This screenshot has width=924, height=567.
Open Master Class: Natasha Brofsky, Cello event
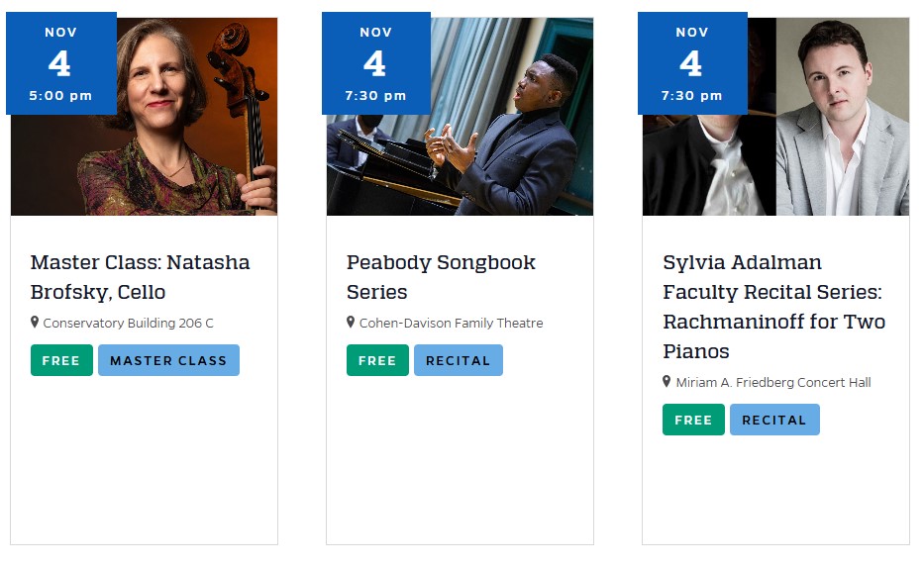coord(140,277)
